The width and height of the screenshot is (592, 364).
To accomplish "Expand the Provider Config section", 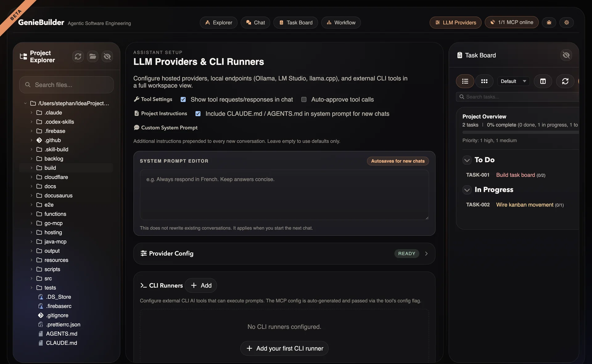I will click(x=426, y=254).
